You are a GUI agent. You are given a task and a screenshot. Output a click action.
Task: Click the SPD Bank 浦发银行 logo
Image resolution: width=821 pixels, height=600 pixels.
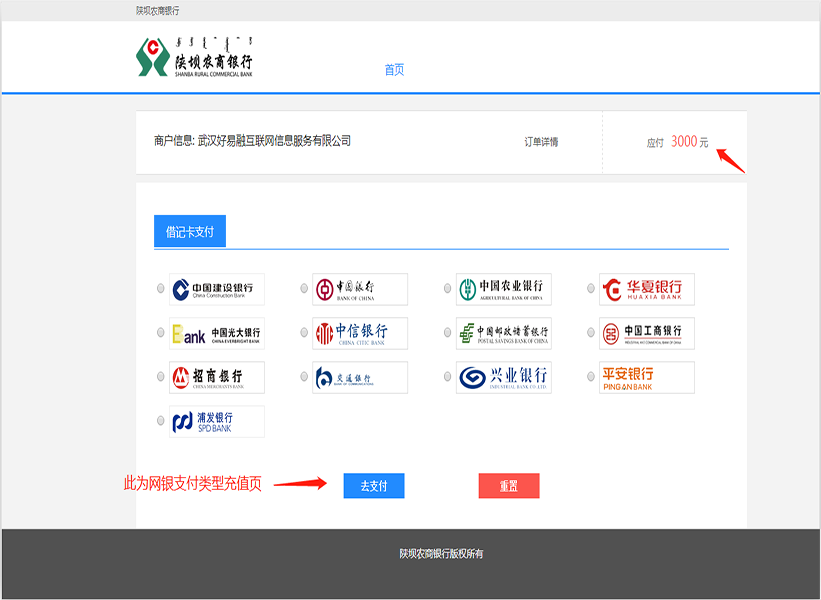[x=217, y=421]
